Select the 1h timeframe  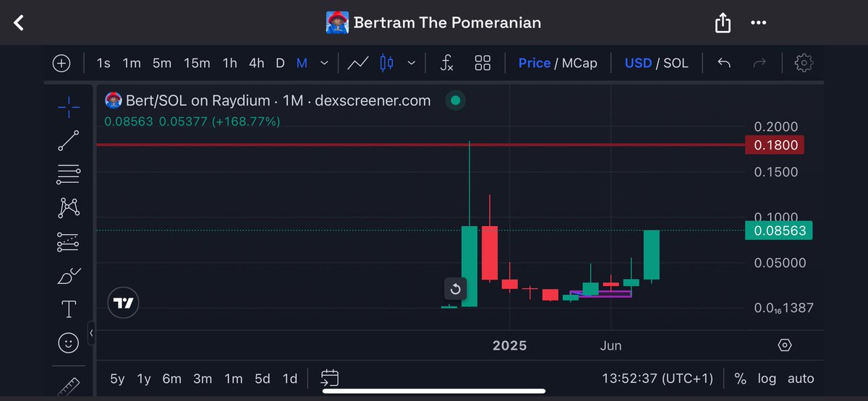click(230, 63)
